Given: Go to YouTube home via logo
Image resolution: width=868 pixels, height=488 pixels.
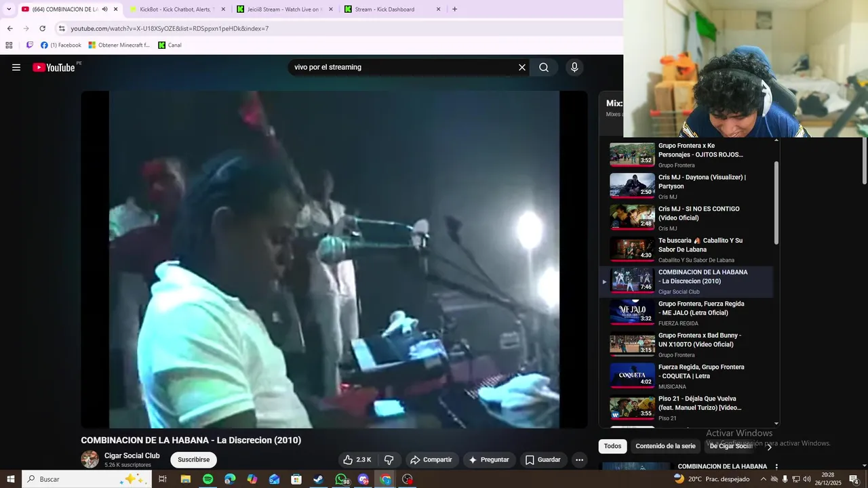Looking at the screenshot, I should click(x=54, y=67).
